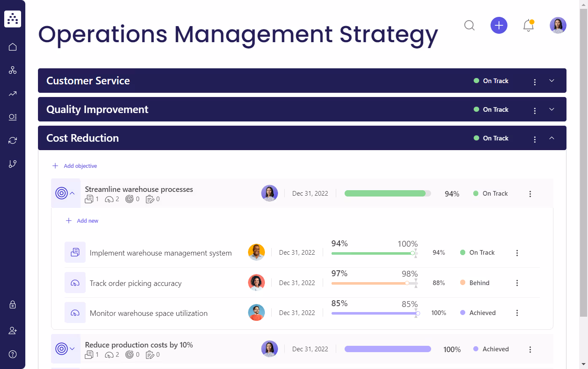Select the sync/refresh icon in the sidebar
The height and width of the screenshot is (369, 588).
[12, 140]
